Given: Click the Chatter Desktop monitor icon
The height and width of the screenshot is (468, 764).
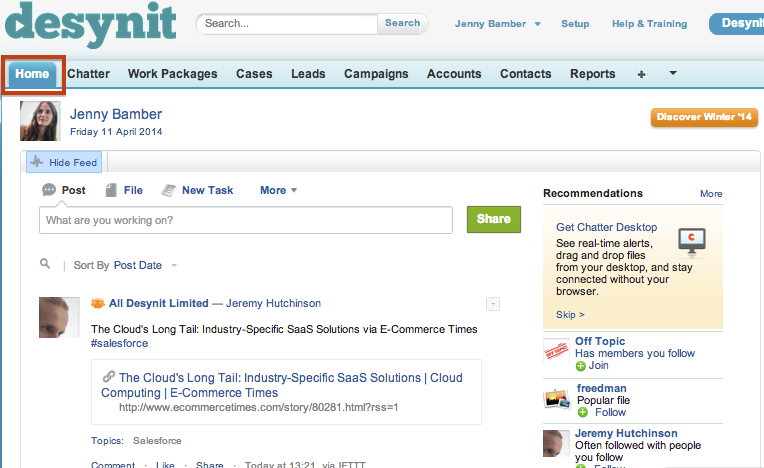Looking at the screenshot, I should [x=692, y=242].
